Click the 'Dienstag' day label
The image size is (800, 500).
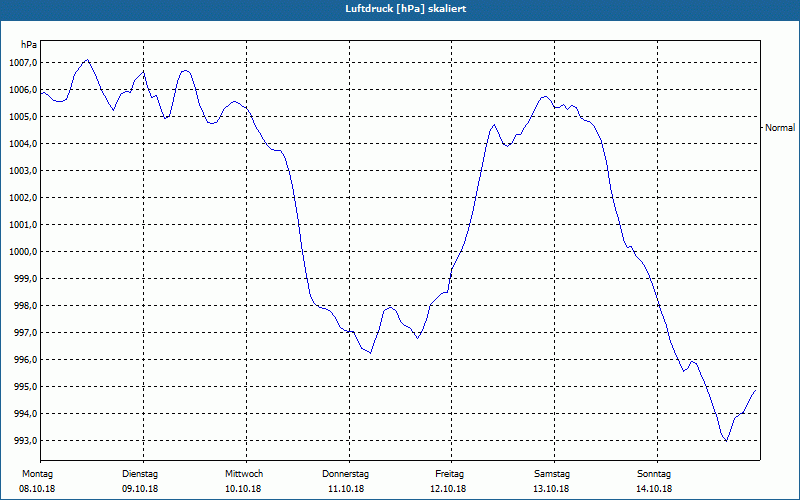[x=140, y=474]
